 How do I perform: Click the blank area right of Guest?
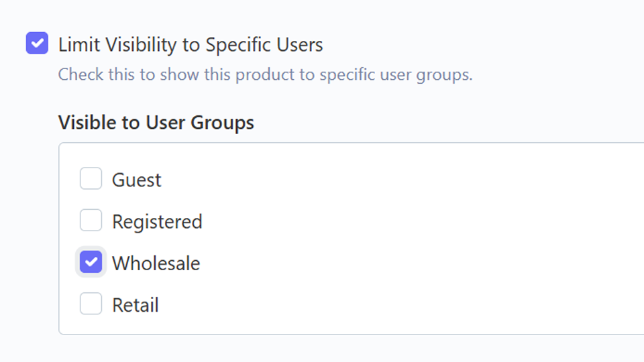pos(369,180)
